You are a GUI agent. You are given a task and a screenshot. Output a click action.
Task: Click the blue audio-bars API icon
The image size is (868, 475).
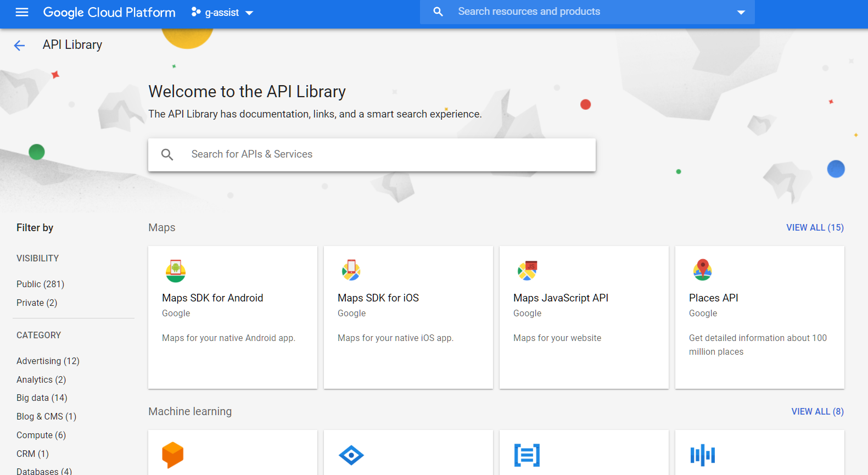[x=703, y=455]
